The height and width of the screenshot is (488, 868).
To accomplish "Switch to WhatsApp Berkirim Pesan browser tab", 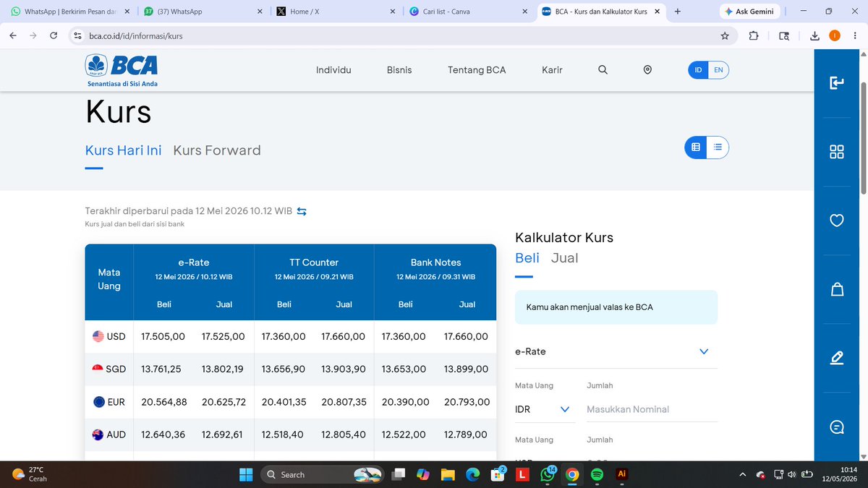I will pyautogui.click(x=69, y=12).
